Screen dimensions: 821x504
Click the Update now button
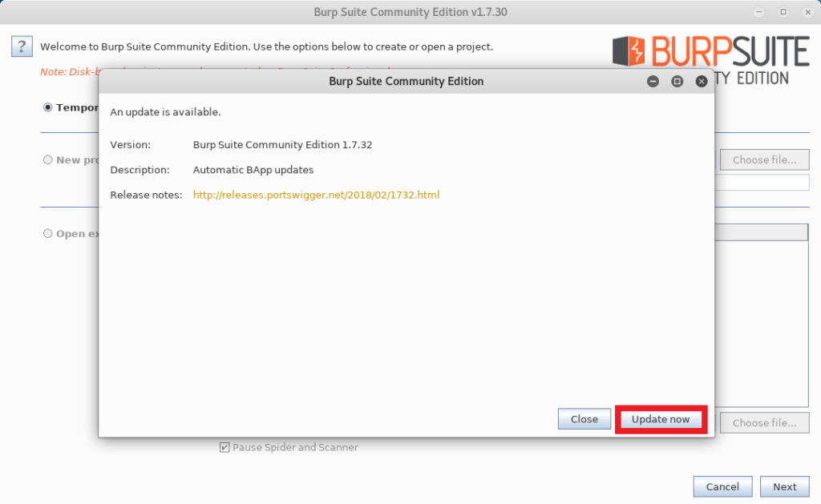pyautogui.click(x=661, y=419)
